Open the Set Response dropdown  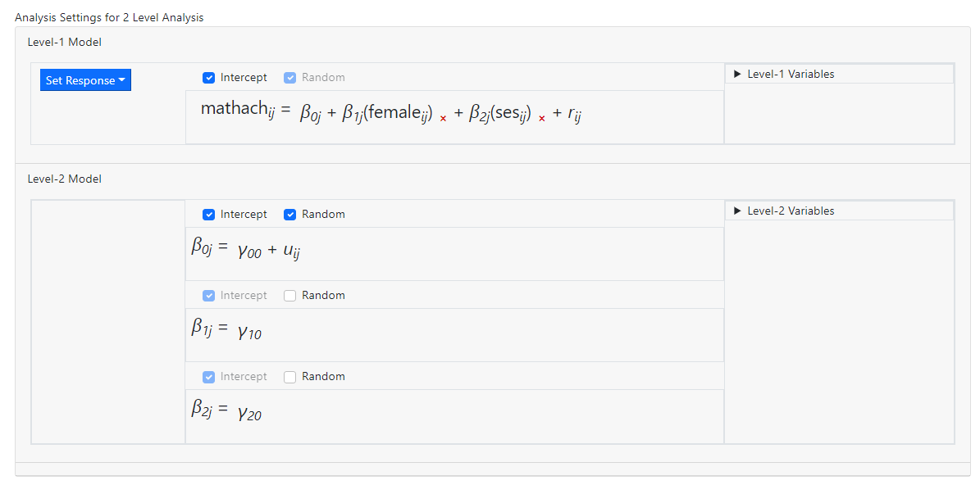click(85, 80)
